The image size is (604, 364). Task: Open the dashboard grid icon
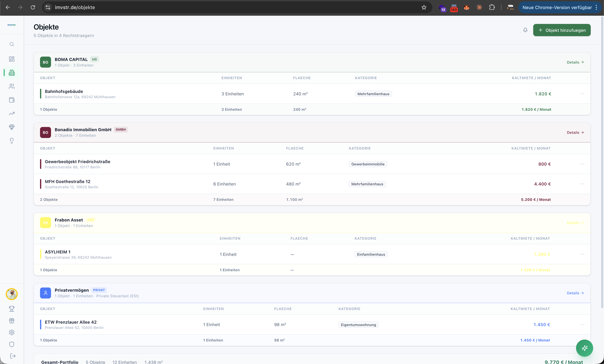tap(12, 59)
